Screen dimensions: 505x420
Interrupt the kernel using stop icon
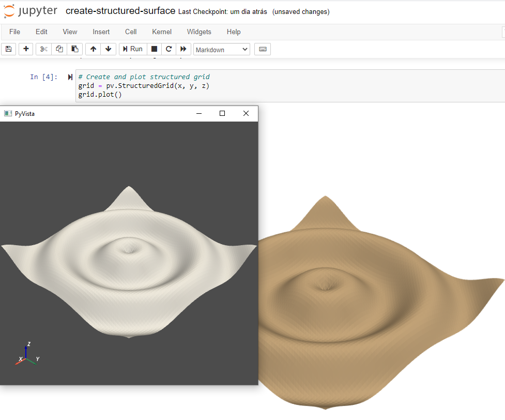(x=154, y=49)
